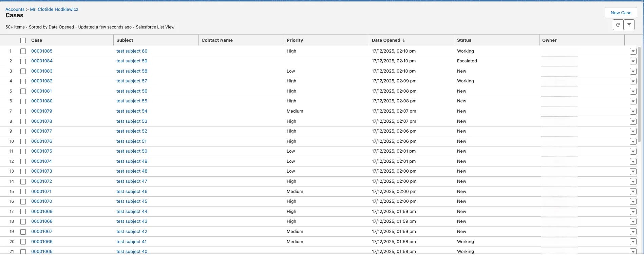Open actions arrow for case 00001075

(x=633, y=151)
